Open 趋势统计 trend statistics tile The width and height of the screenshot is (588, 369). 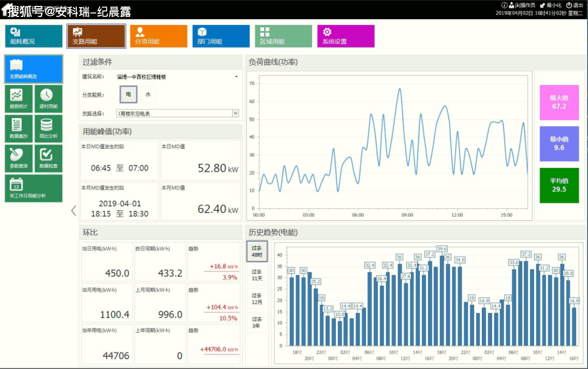19,99
